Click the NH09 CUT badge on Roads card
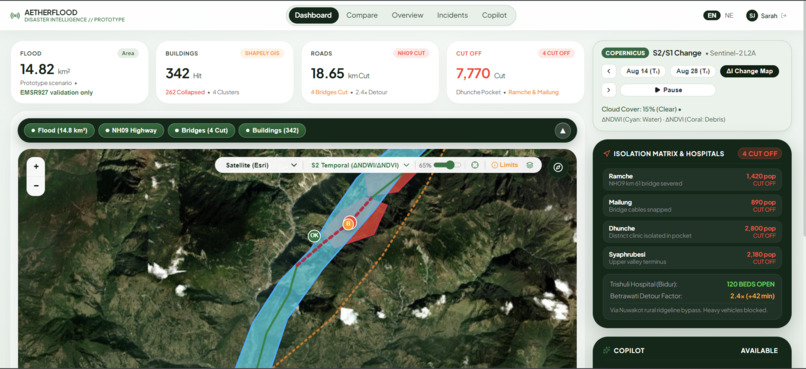The width and height of the screenshot is (806, 369). pyautogui.click(x=411, y=53)
